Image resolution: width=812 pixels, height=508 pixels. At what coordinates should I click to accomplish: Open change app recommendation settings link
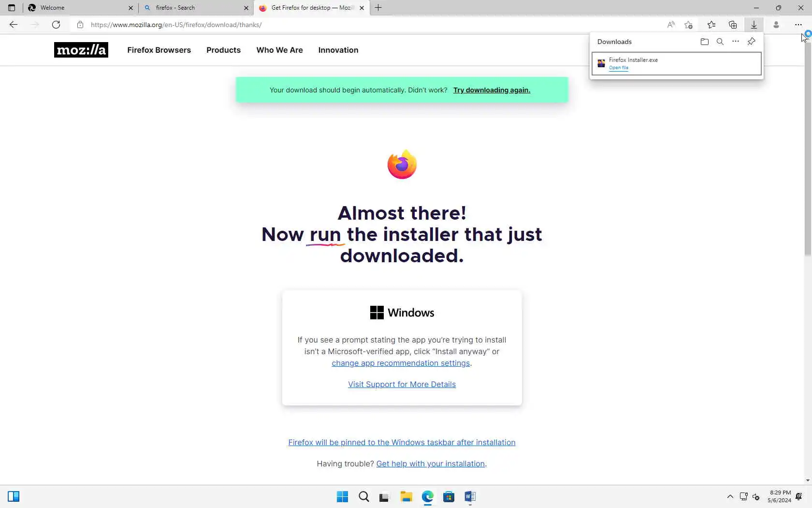coord(401,363)
